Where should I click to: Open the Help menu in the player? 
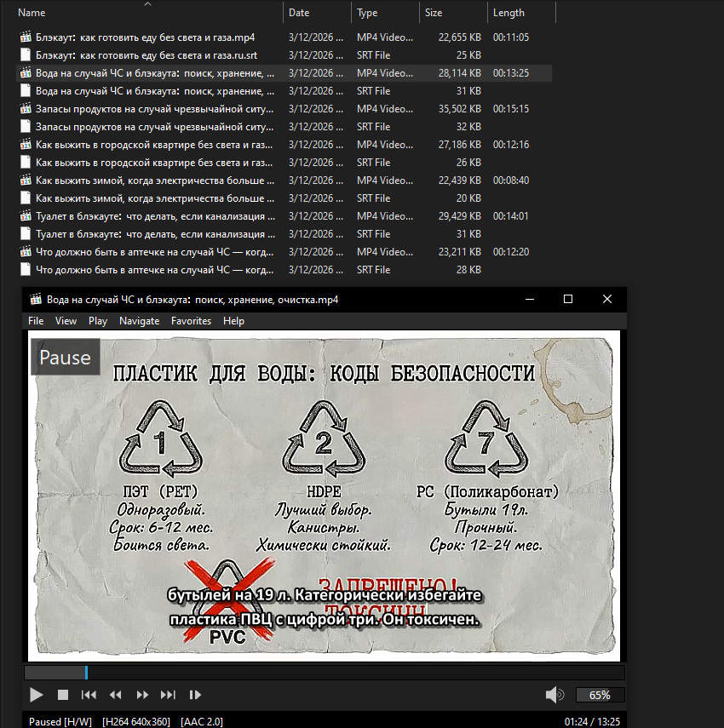(233, 321)
